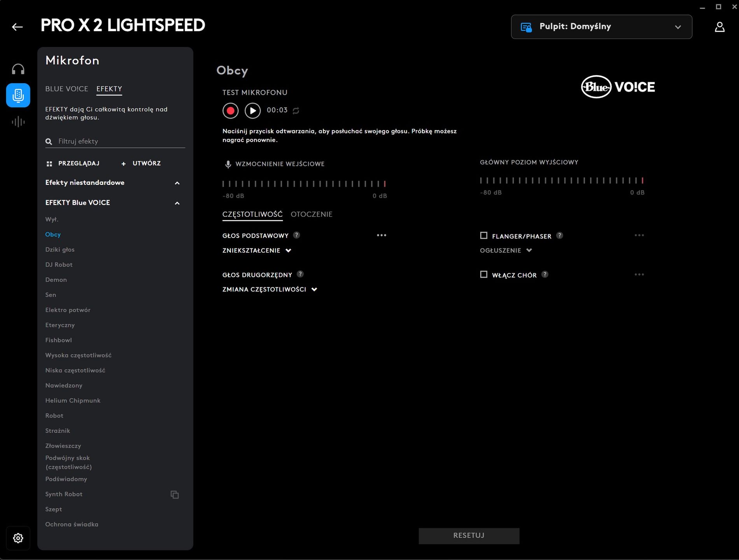Click the input gain level meter
The height and width of the screenshot is (560, 739).
pos(304,184)
